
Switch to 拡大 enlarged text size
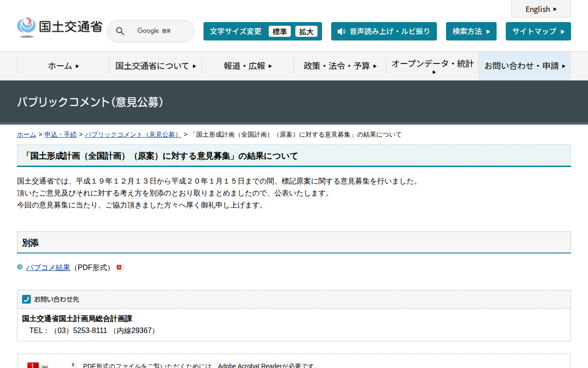pos(306,31)
